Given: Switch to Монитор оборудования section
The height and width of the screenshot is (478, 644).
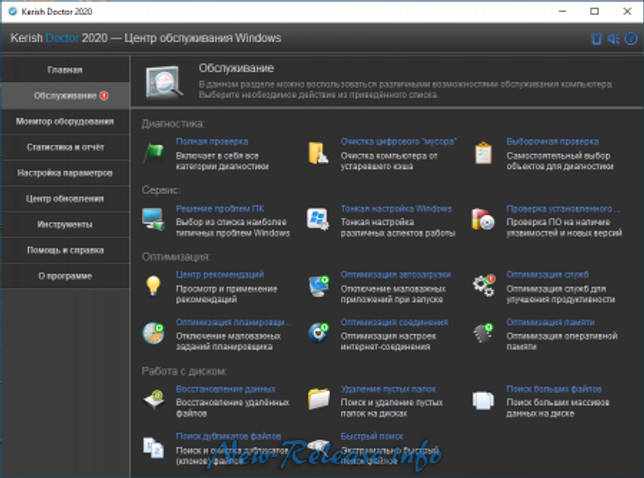Looking at the screenshot, I should pos(65,122).
